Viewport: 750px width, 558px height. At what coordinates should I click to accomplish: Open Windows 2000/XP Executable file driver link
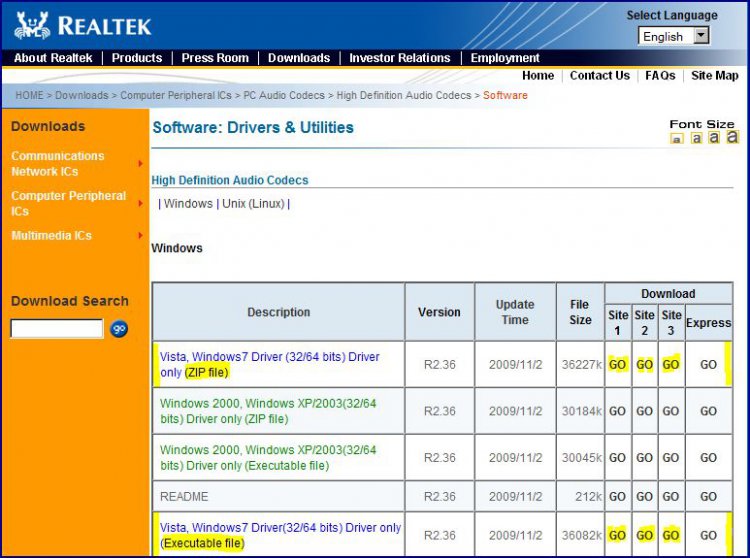268,458
